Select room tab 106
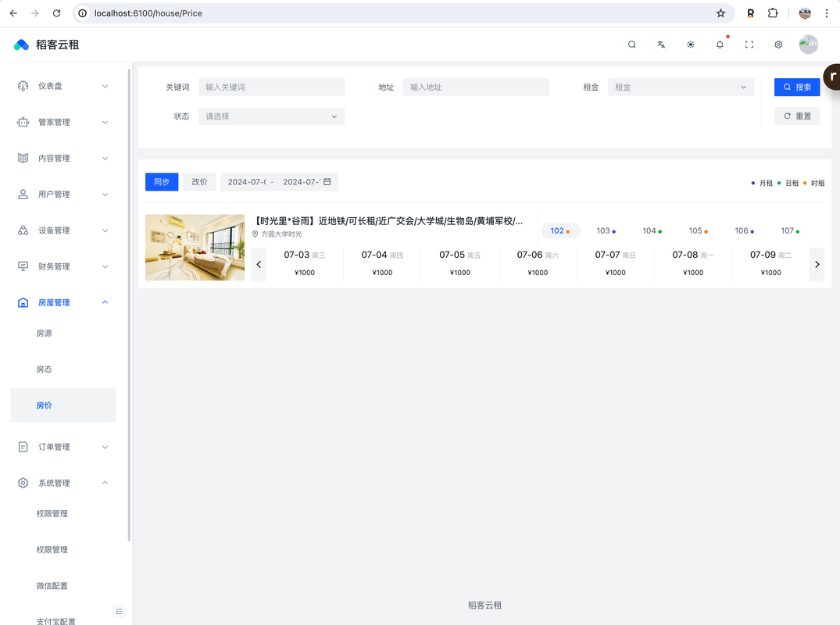Viewport: 840px width, 625px height. pyautogui.click(x=745, y=230)
